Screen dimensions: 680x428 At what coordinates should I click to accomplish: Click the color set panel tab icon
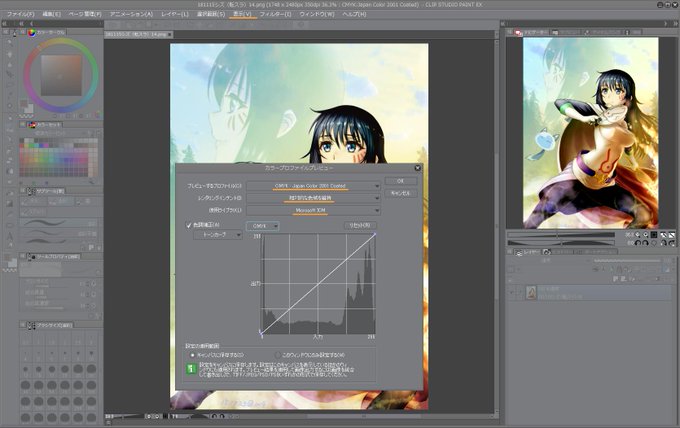[32, 125]
